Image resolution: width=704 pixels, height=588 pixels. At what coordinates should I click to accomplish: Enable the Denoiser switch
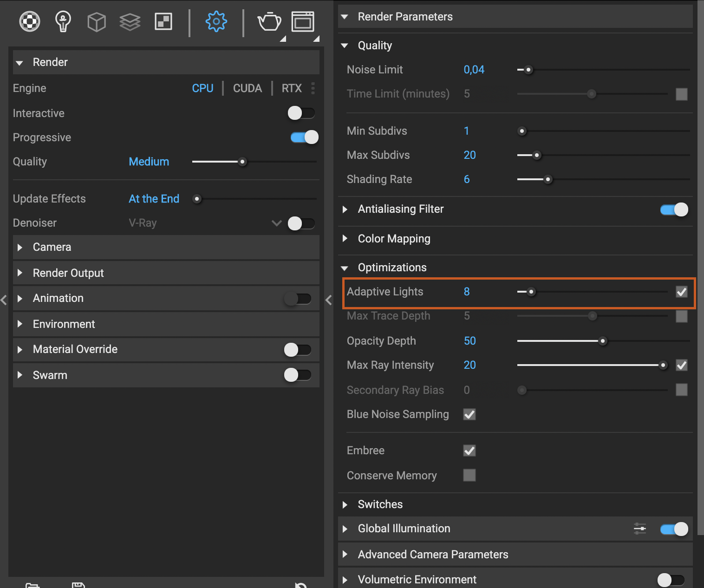coord(301,223)
